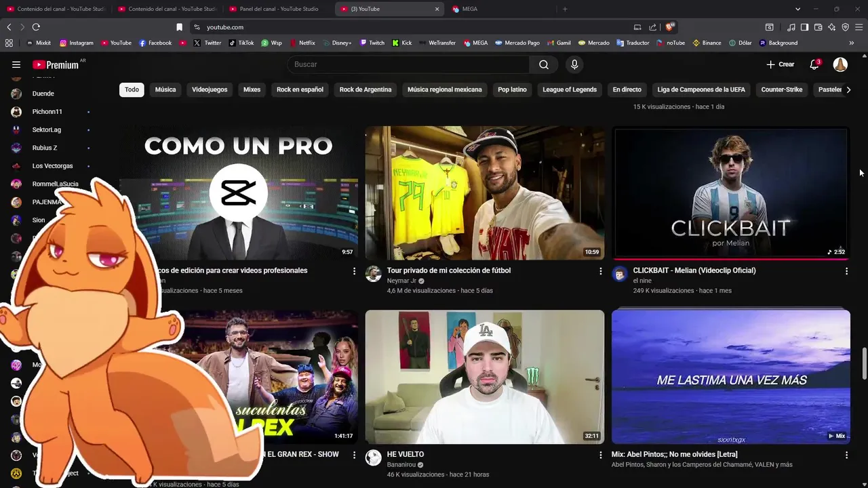Viewport: 868px width, 488px height.
Task: Open the Twitch bookmark
Action: pos(372,43)
